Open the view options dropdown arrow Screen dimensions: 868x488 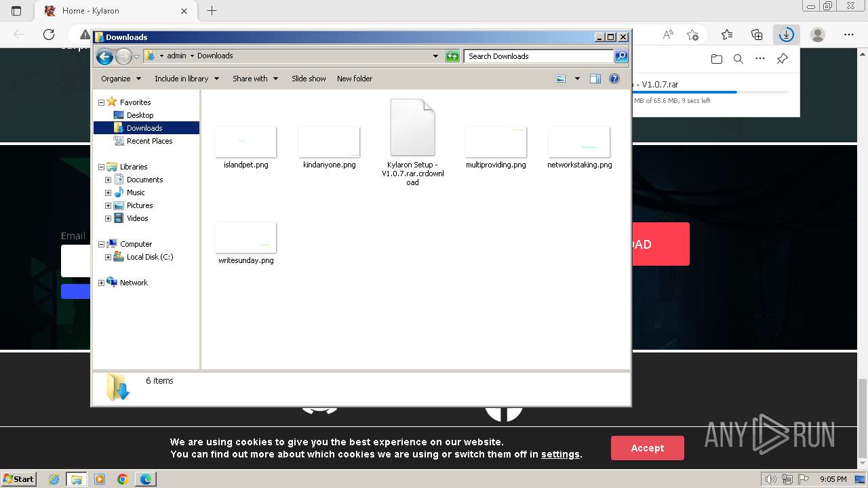pos(577,79)
